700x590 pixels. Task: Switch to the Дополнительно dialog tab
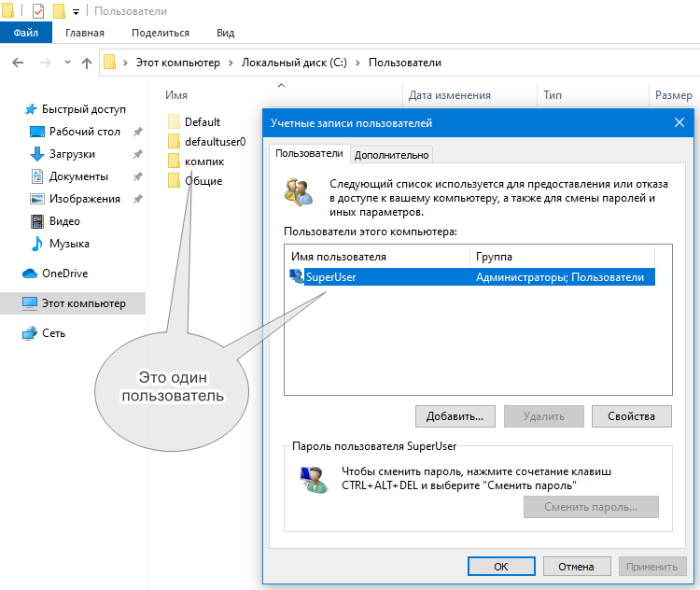[x=391, y=155]
